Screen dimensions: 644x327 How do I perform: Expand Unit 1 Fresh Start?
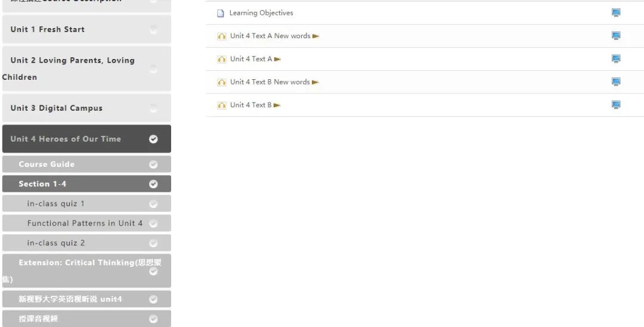[x=48, y=29]
